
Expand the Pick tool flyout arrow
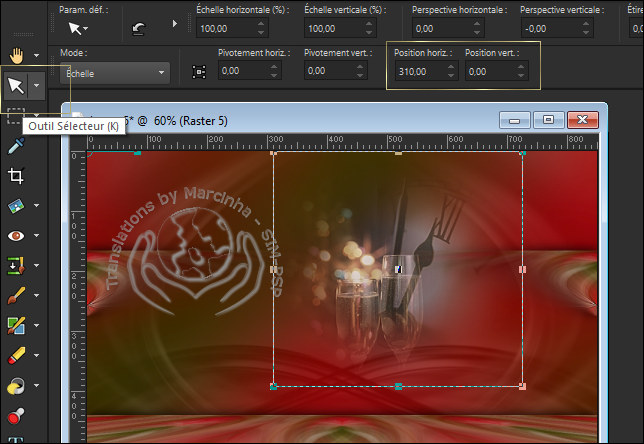coord(37,86)
